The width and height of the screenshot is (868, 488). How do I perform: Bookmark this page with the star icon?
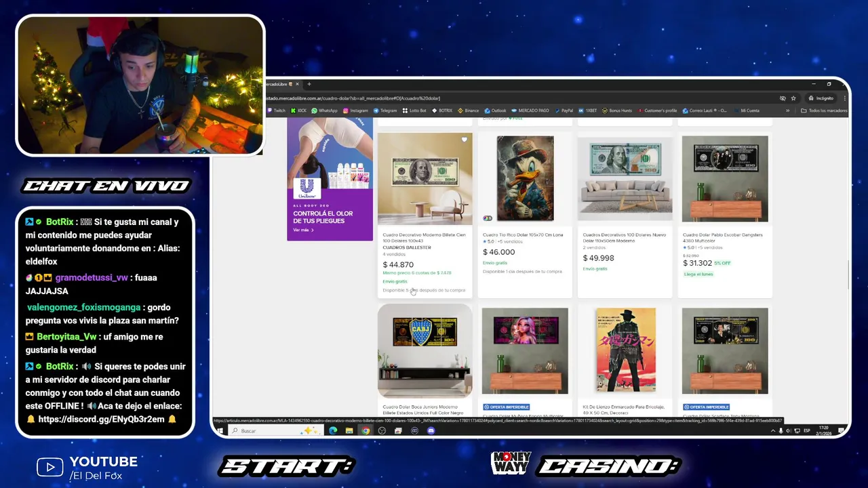tap(793, 98)
